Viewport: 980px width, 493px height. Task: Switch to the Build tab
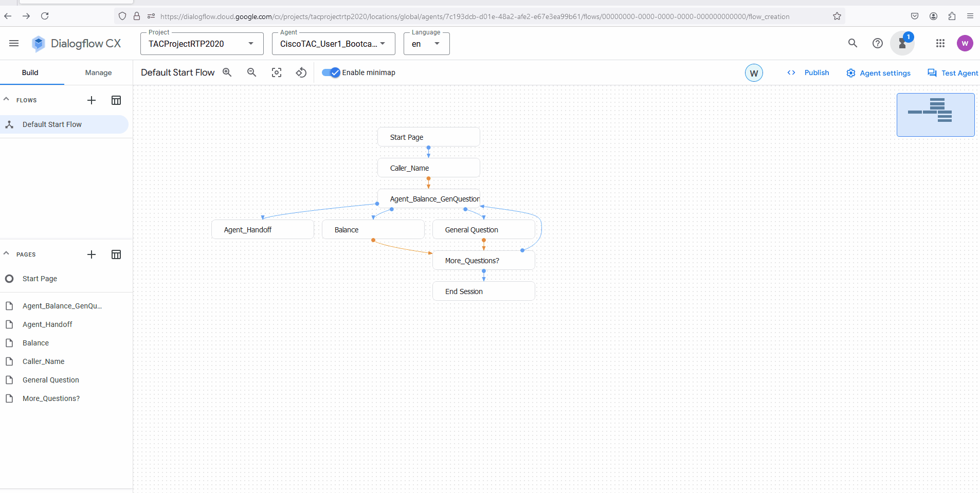(30, 72)
